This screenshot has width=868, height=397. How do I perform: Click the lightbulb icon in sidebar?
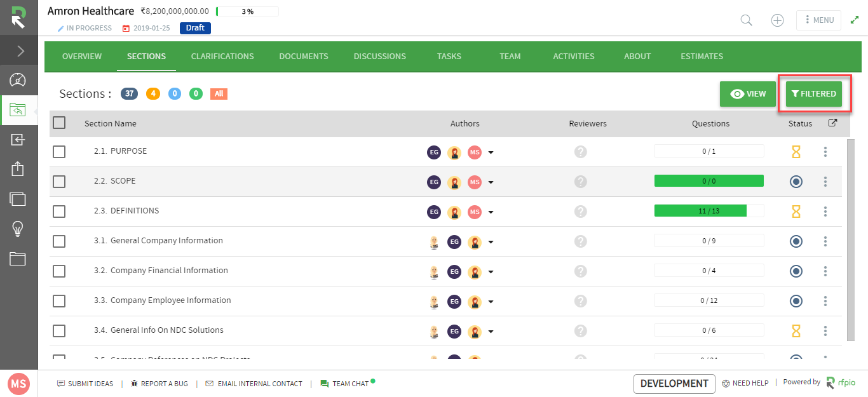click(18, 229)
